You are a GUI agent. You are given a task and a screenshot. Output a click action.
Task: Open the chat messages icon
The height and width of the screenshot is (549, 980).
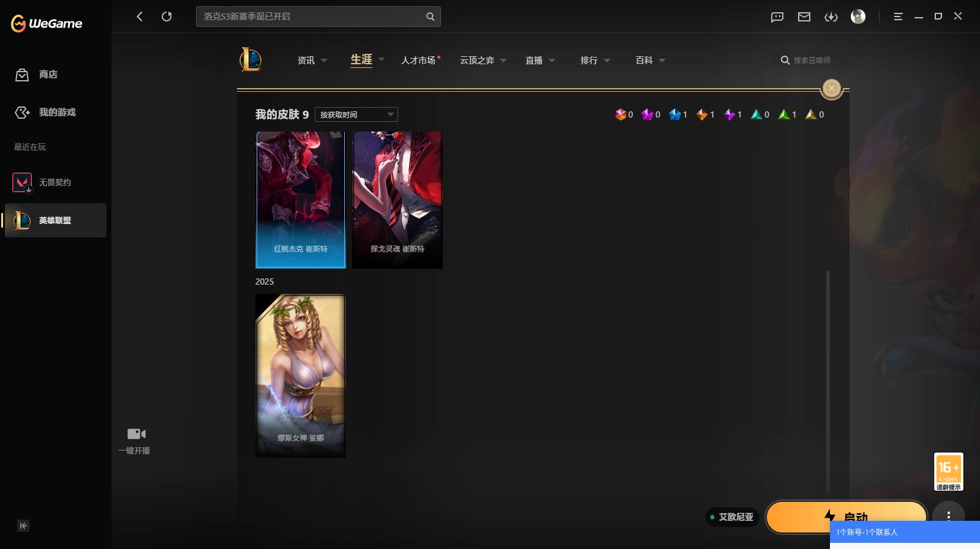(x=777, y=17)
